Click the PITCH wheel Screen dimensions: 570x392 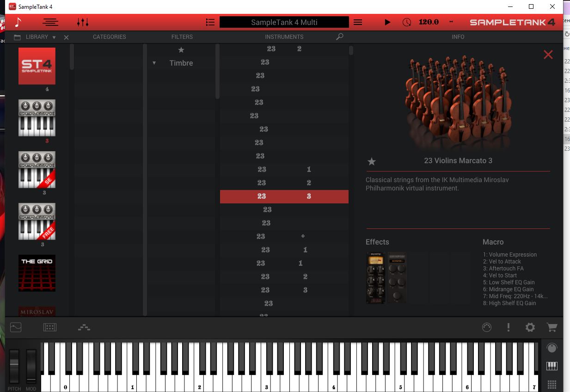[x=14, y=366]
